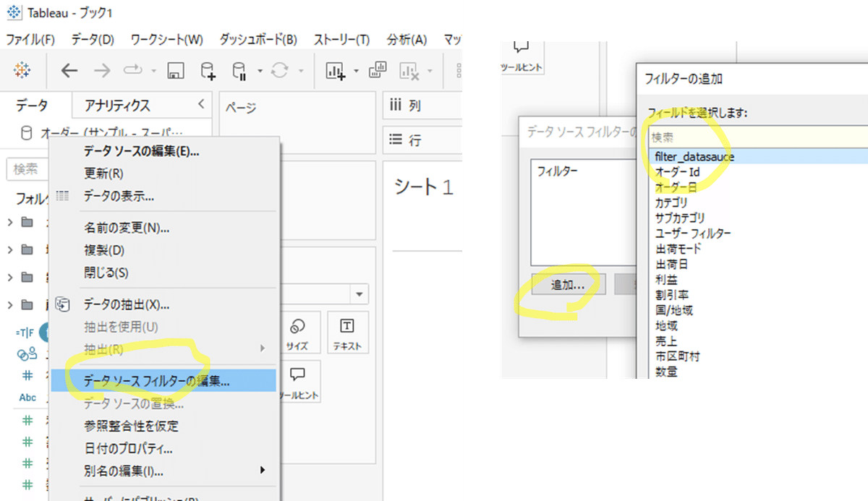Choose 複製(D) in context menu

pos(163,251)
